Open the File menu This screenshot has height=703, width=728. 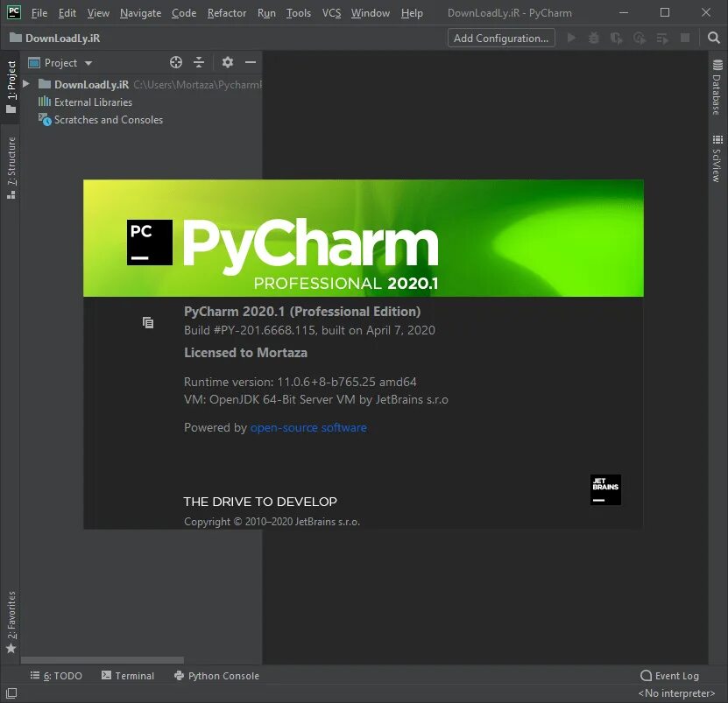39,13
